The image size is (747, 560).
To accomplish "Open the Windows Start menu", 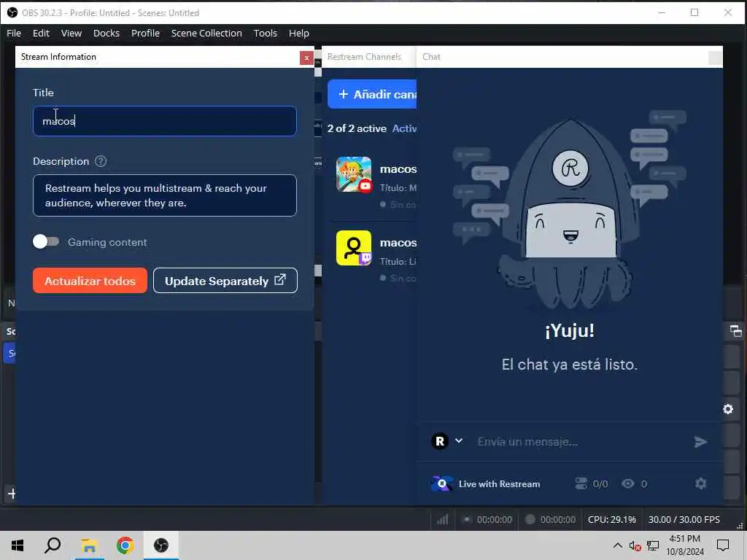I will 18,545.
